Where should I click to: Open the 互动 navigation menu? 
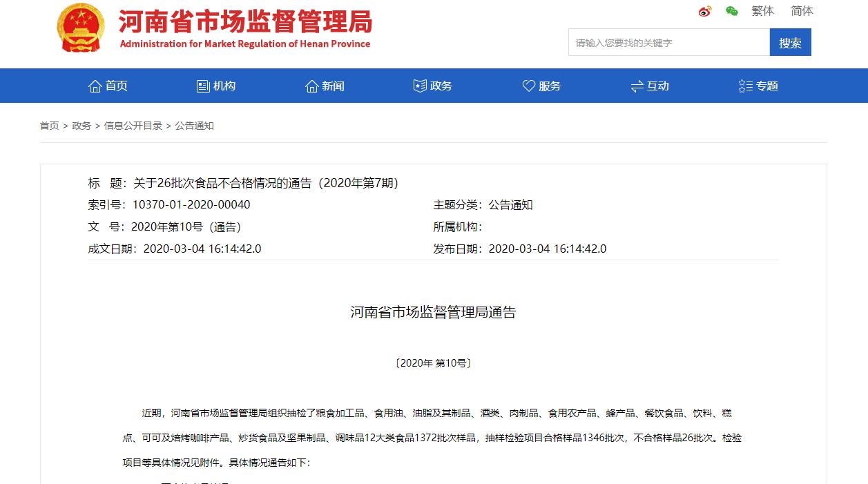point(649,85)
